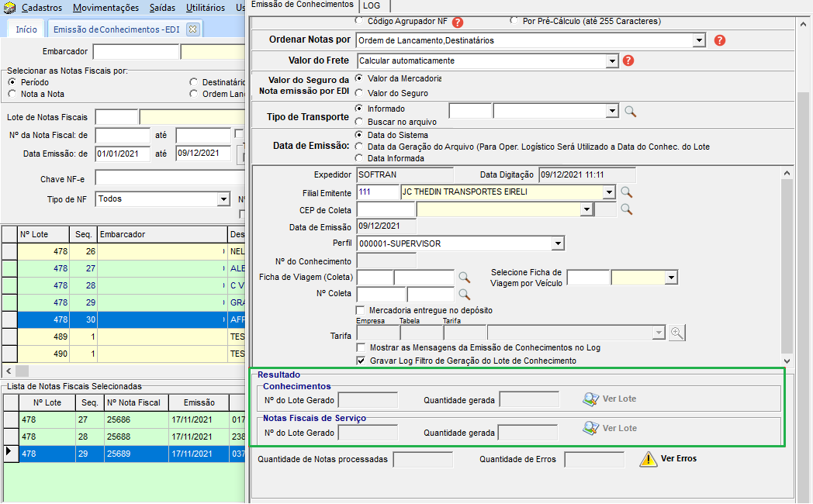Expand the Filial Emitente dropdown arrow
Screen dimensions: 813x504
click(609, 192)
